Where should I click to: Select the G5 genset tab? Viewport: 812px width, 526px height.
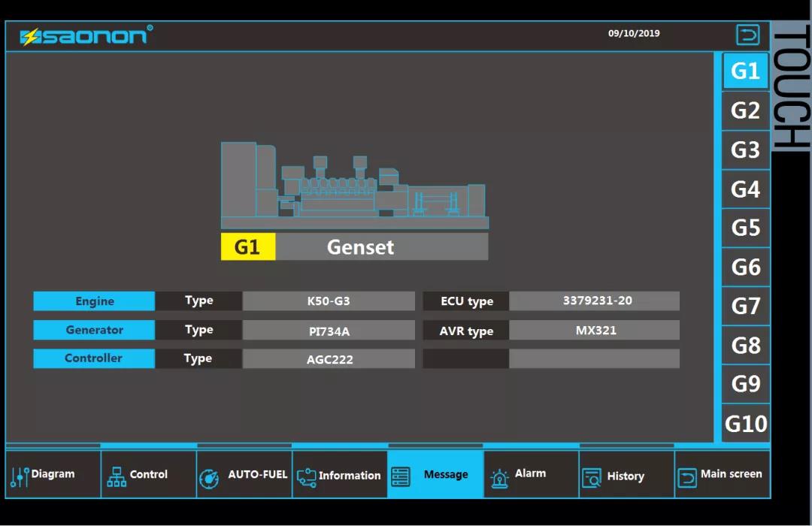(x=745, y=228)
